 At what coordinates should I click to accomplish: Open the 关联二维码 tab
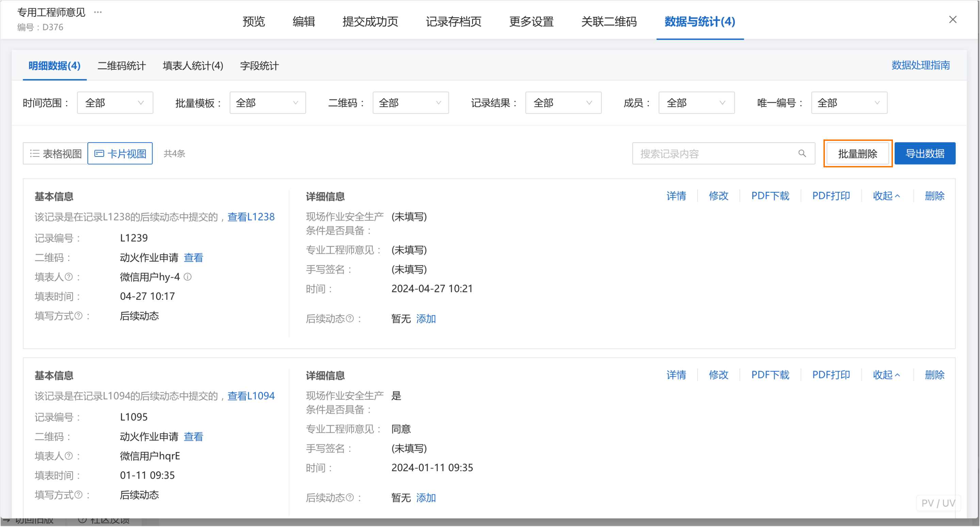[x=609, y=22]
